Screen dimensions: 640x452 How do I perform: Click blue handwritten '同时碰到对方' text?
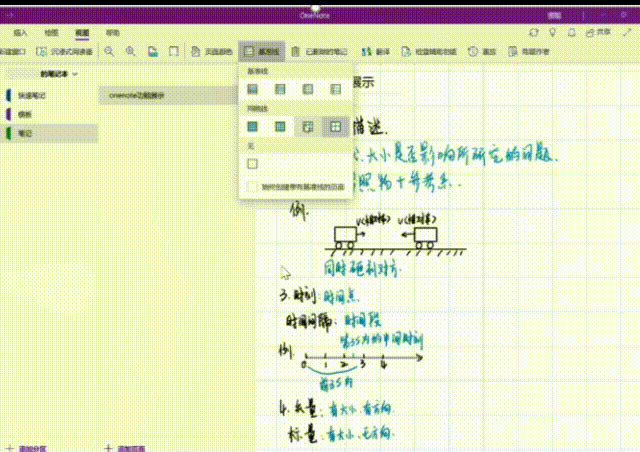click(x=362, y=269)
